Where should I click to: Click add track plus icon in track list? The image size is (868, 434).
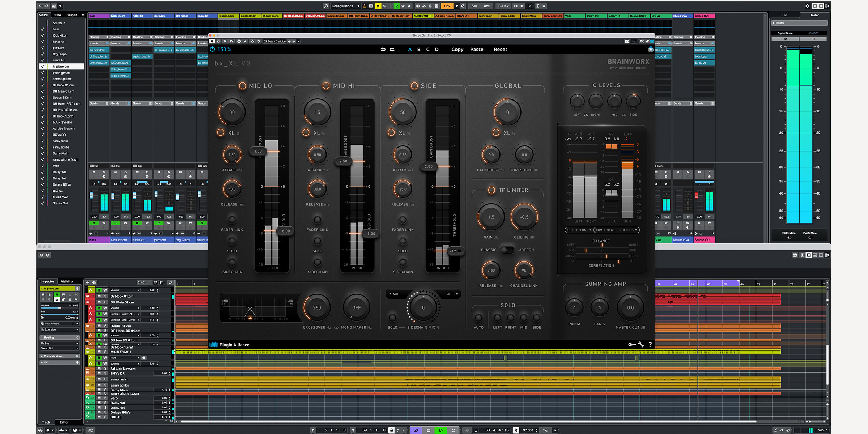tap(88, 282)
